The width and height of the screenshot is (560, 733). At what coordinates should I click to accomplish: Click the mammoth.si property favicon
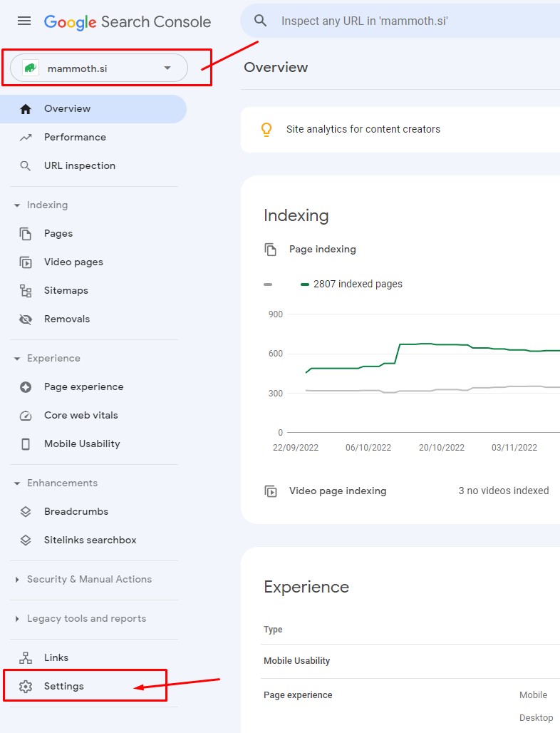pos(31,68)
